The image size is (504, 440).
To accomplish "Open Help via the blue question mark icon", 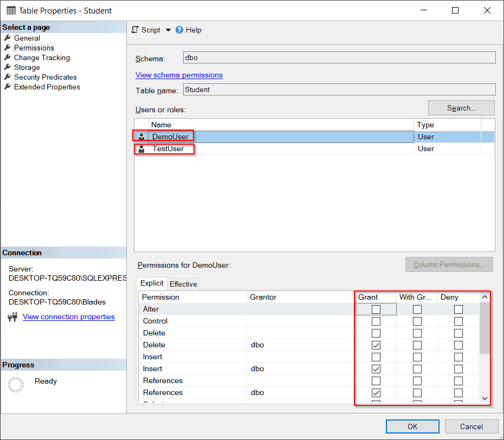I will coord(178,30).
